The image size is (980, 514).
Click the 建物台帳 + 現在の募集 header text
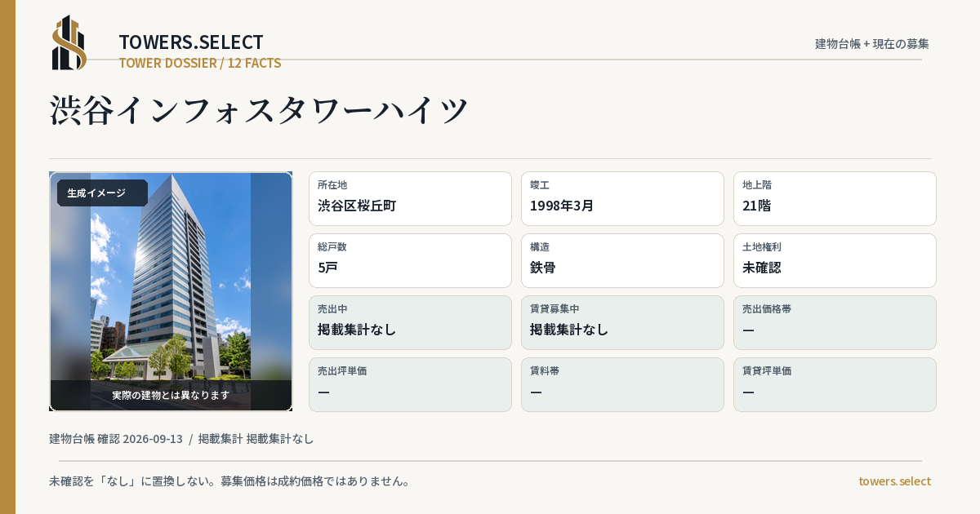click(x=872, y=44)
